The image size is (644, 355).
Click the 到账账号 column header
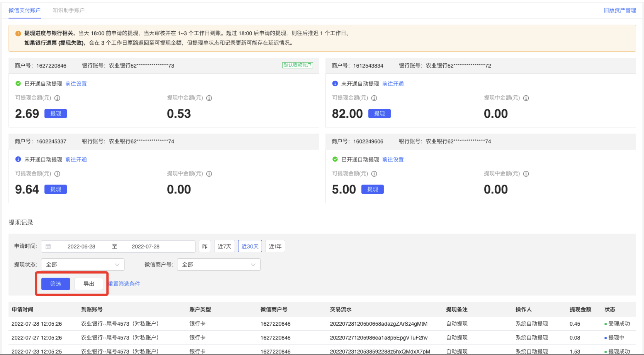point(92,309)
